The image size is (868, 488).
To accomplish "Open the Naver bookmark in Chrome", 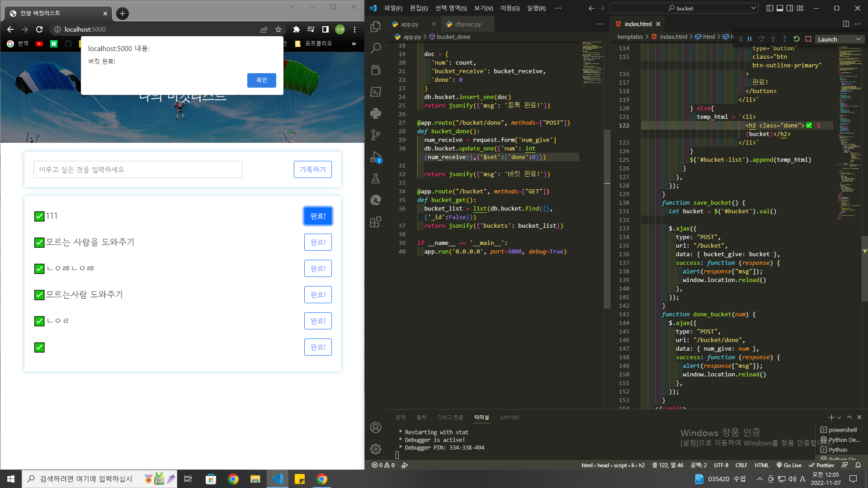I will pos(54,43).
